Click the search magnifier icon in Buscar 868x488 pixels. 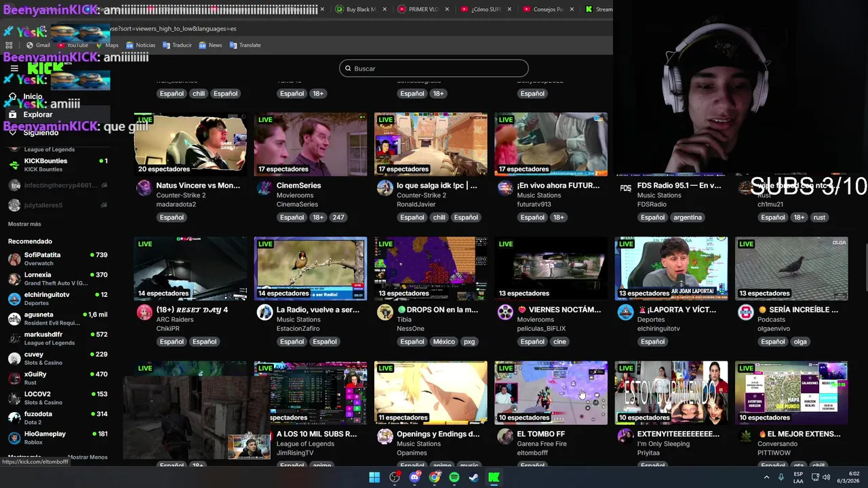click(348, 68)
